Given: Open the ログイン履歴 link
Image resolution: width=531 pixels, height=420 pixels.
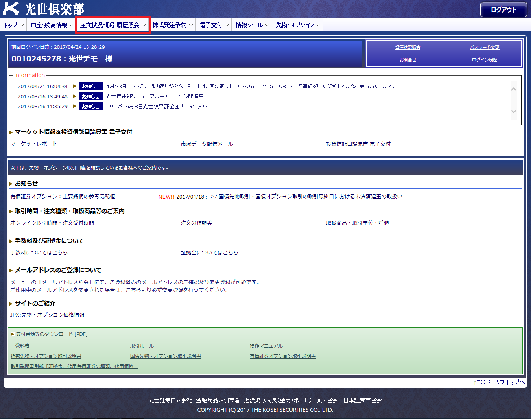Looking at the screenshot, I should click(x=485, y=60).
